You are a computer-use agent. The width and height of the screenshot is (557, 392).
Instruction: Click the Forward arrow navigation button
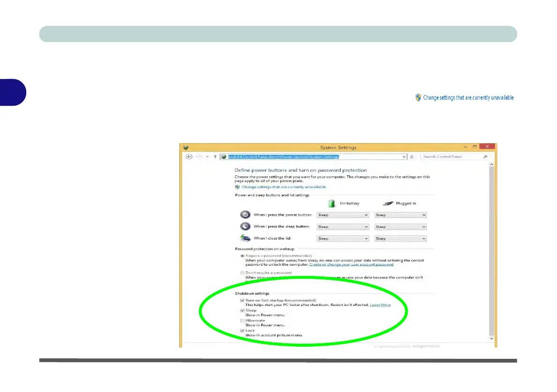[199, 157]
